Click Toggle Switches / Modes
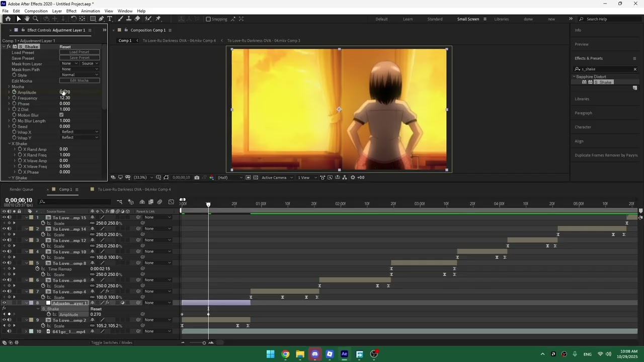 (112, 343)
